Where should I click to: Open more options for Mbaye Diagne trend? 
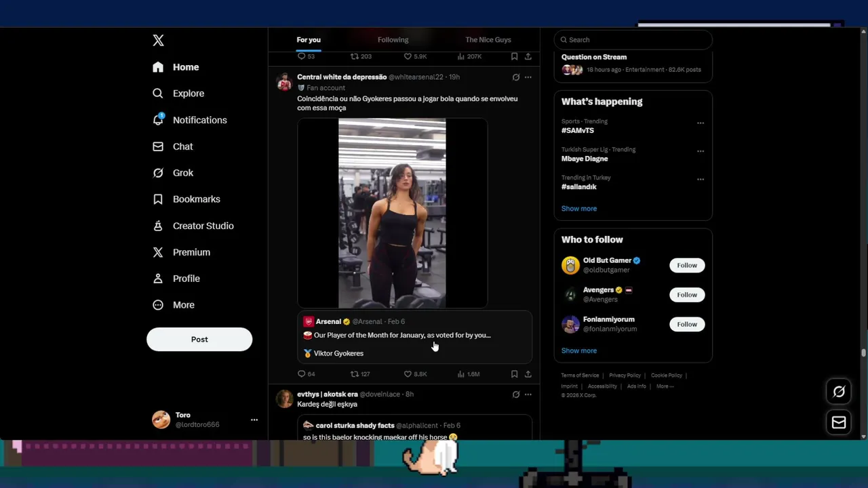tap(701, 151)
